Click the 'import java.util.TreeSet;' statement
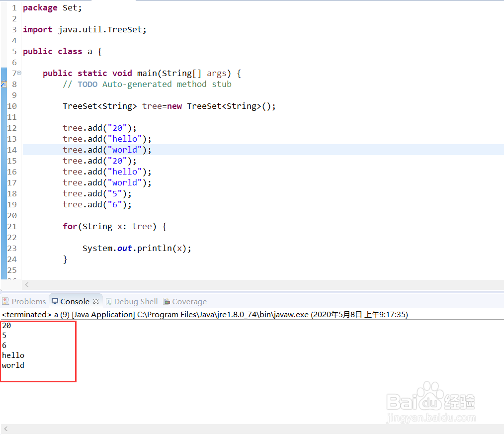The image size is (504, 435). (x=84, y=29)
